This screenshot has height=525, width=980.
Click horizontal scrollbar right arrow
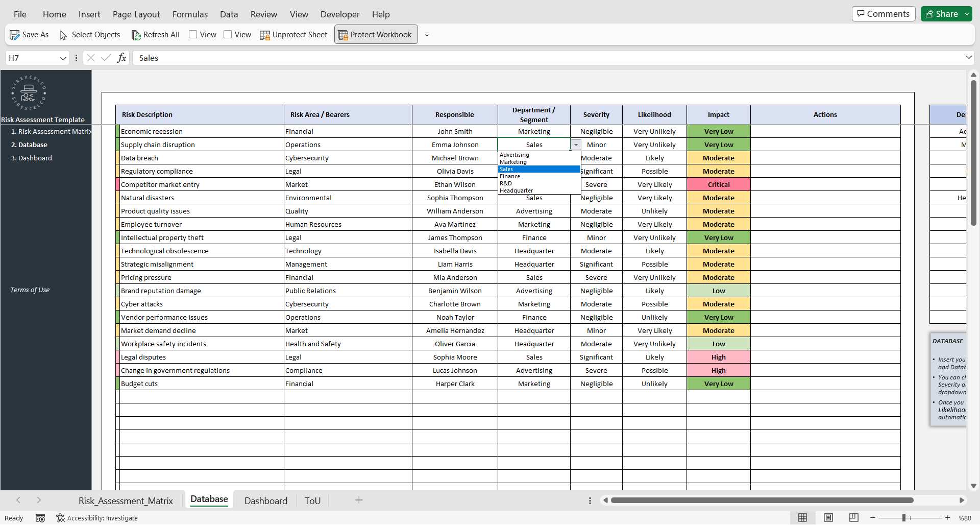tap(962, 500)
